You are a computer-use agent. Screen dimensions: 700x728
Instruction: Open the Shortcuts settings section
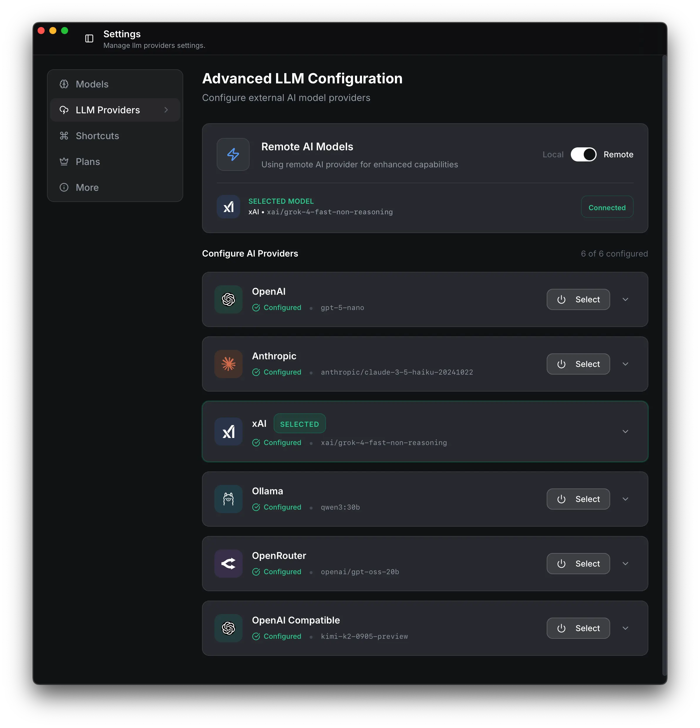[97, 136]
